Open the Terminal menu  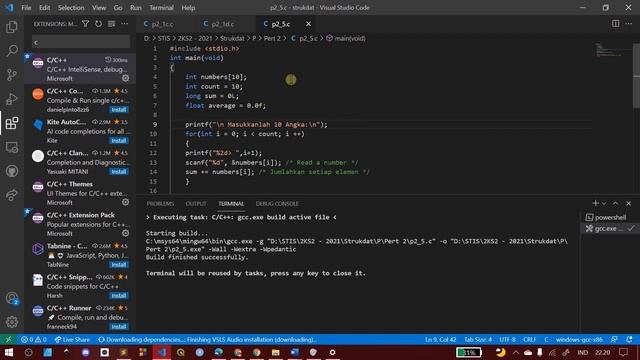161,8
